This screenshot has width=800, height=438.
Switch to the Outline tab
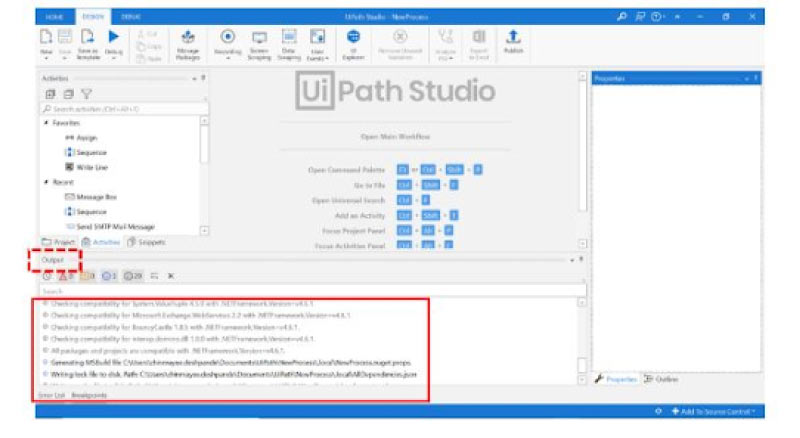coord(661,379)
